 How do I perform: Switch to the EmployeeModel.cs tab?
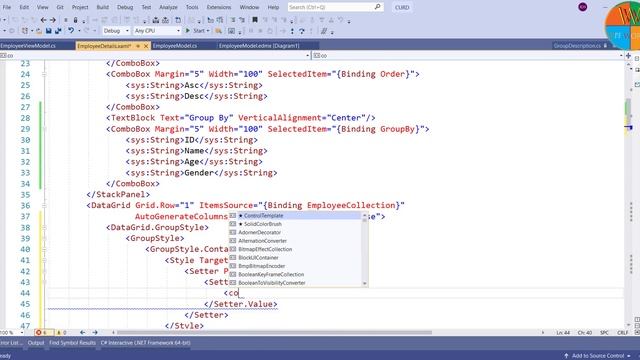click(x=175, y=46)
